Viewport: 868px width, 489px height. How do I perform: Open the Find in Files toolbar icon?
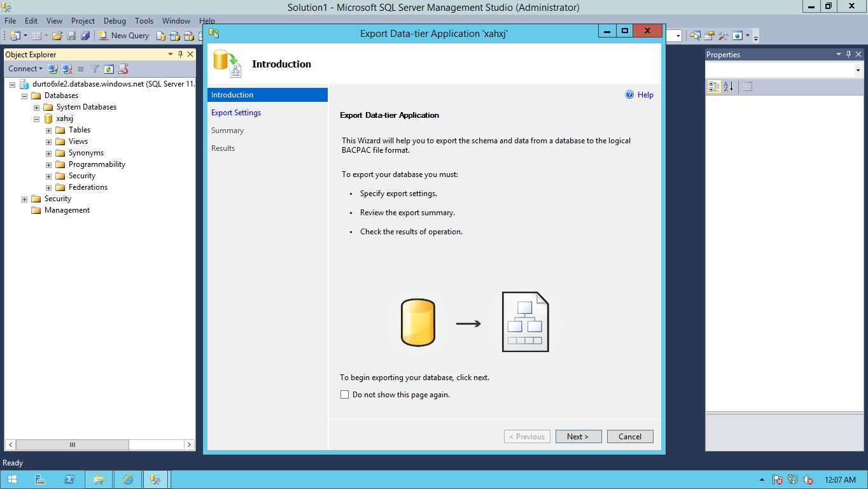point(696,36)
